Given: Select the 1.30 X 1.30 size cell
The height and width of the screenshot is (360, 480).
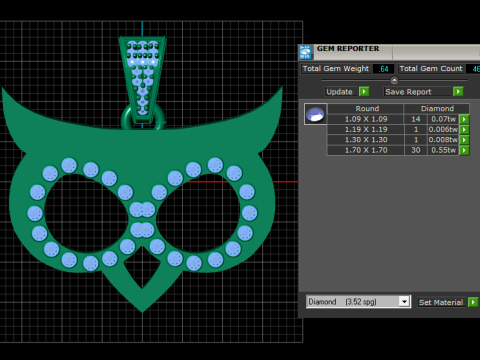Looking at the screenshot, I should point(366,140).
